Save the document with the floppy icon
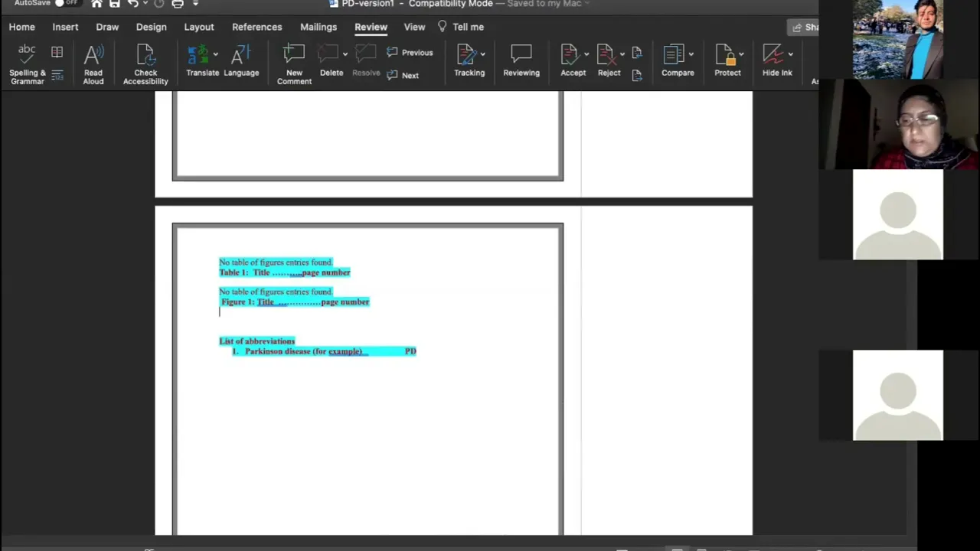This screenshot has height=551, width=980. point(114,4)
